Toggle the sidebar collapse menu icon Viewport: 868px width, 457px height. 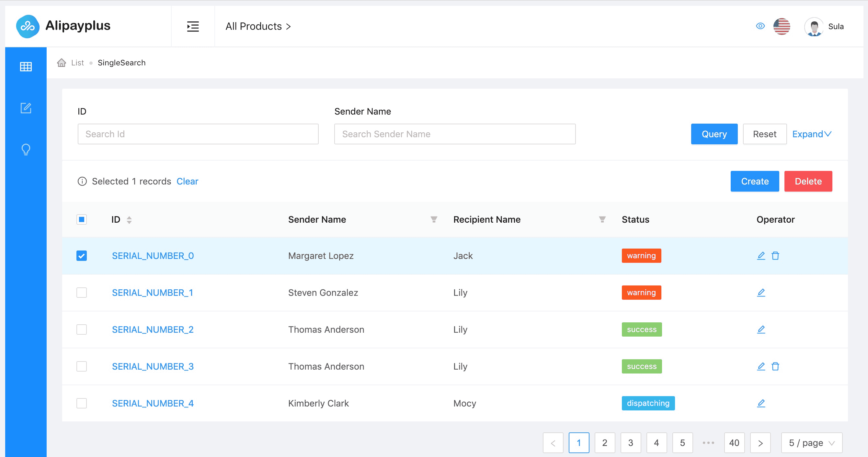point(193,26)
